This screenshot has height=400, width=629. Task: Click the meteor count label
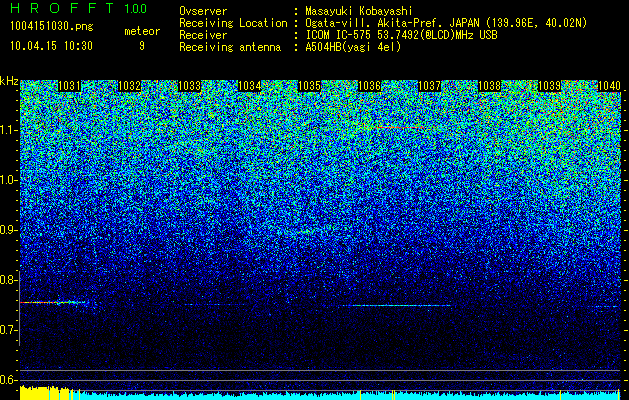pos(142,31)
